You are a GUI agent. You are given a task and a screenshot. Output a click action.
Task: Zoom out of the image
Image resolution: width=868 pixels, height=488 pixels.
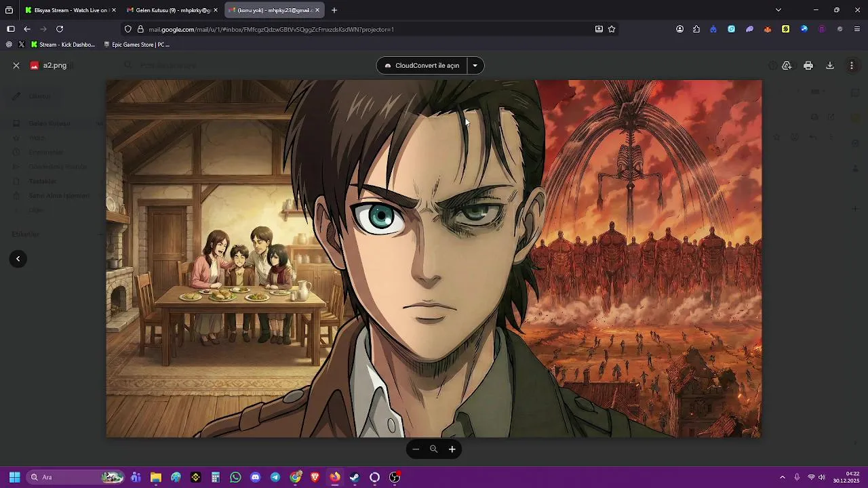pos(416,449)
